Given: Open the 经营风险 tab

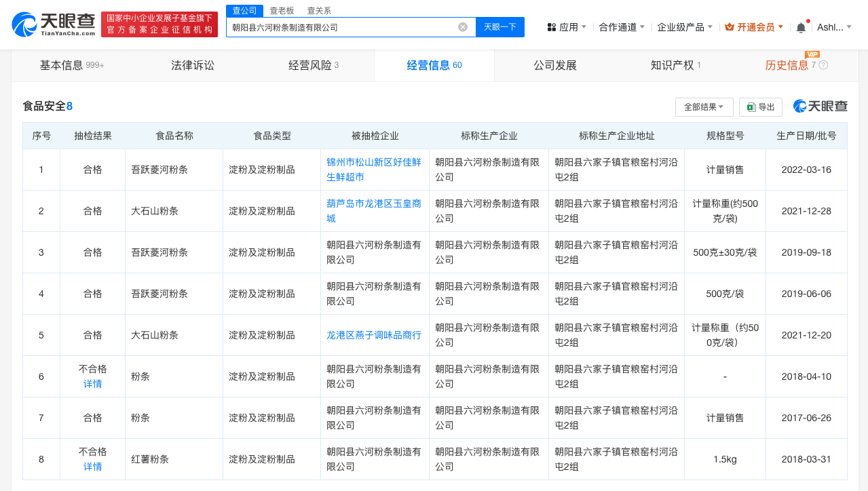Looking at the screenshot, I should (314, 65).
